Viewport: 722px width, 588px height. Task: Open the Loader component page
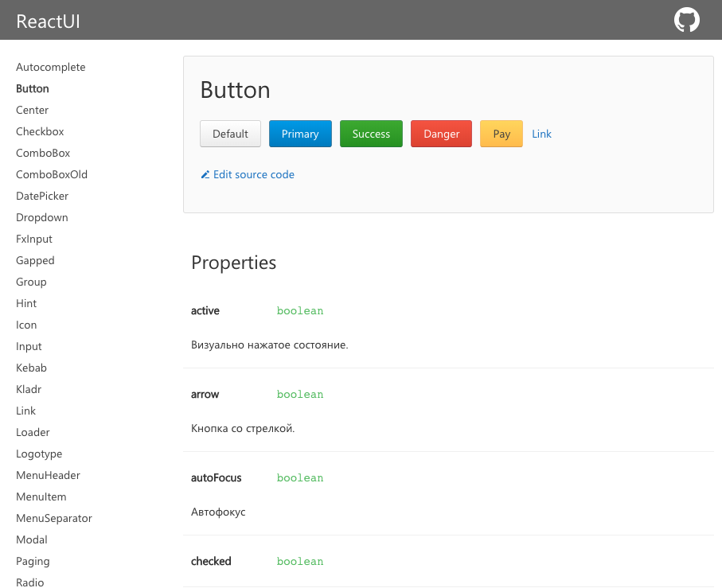click(x=33, y=433)
